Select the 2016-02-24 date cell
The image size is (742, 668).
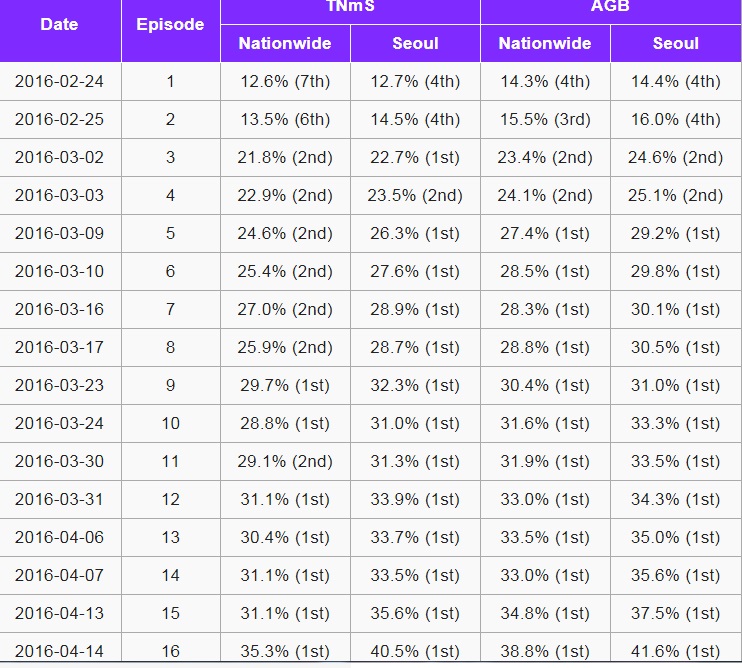59,82
